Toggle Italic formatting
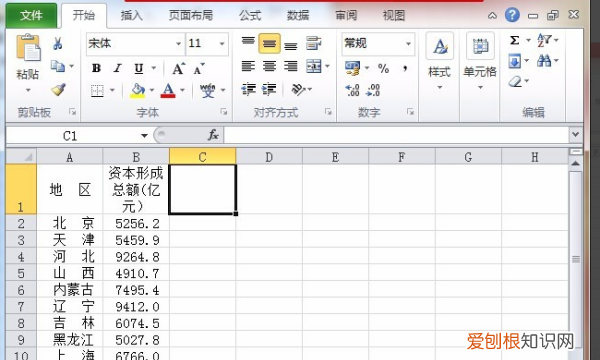The image size is (600, 360). (x=117, y=68)
